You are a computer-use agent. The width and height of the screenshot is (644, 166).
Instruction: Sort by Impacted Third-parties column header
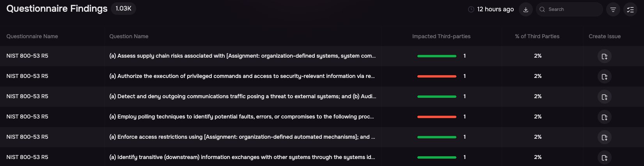pyautogui.click(x=441, y=36)
